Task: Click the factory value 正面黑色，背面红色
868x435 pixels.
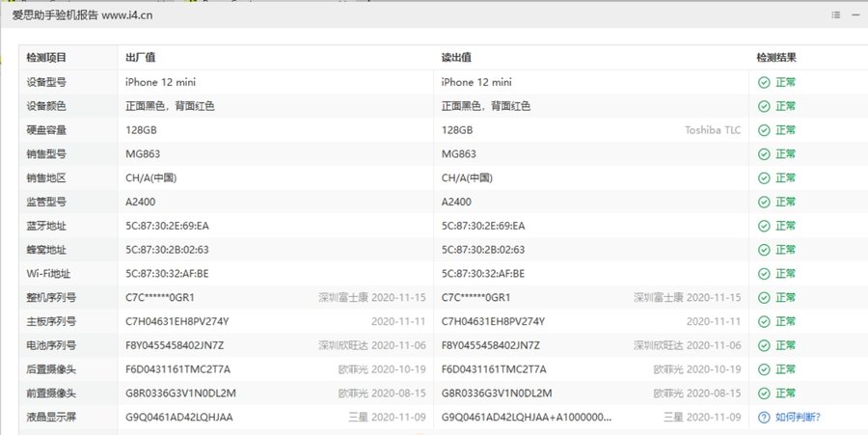Action: [170, 106]
